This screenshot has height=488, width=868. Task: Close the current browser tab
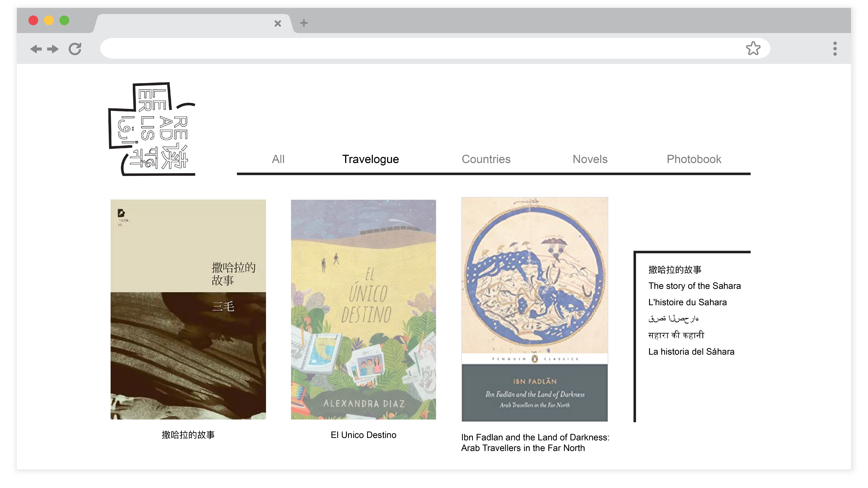point(278,23)
